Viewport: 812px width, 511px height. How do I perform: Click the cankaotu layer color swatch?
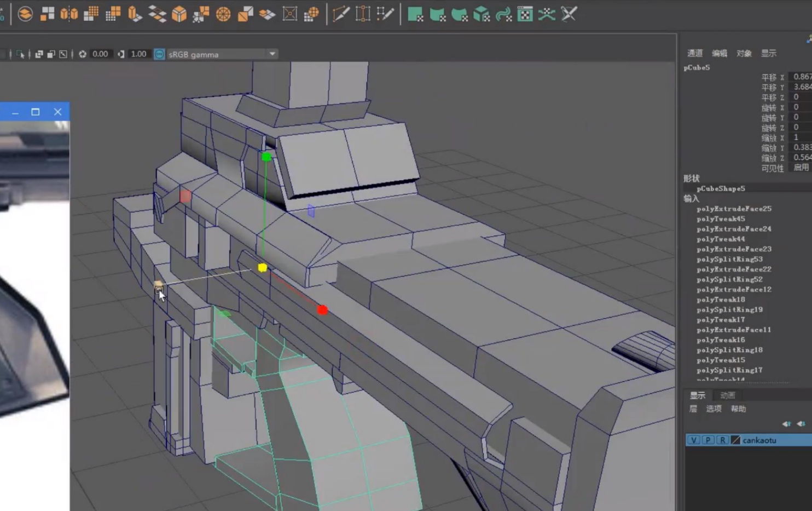point(735,440)
